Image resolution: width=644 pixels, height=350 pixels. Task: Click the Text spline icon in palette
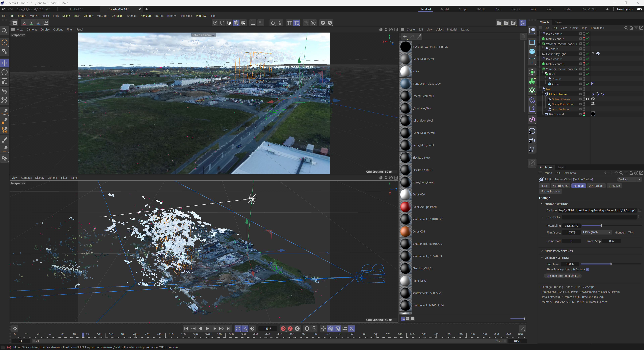pos(532,61)
